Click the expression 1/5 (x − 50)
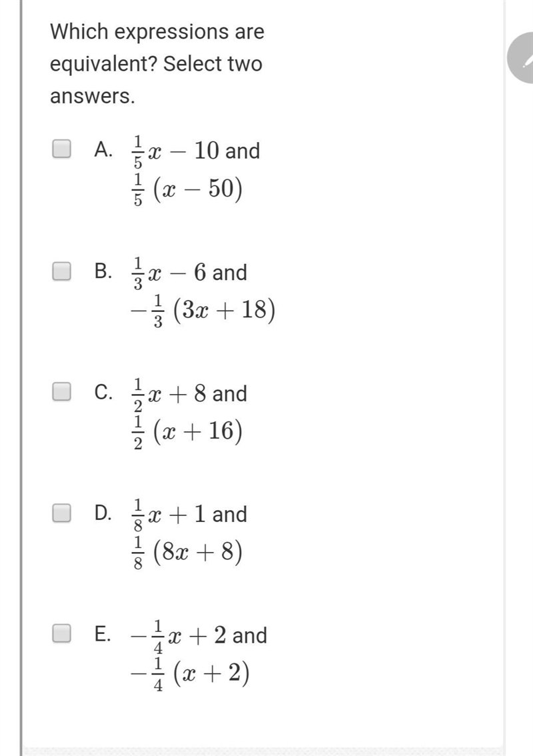The width and height of the screenshot is (533, 756). (187, 189)
